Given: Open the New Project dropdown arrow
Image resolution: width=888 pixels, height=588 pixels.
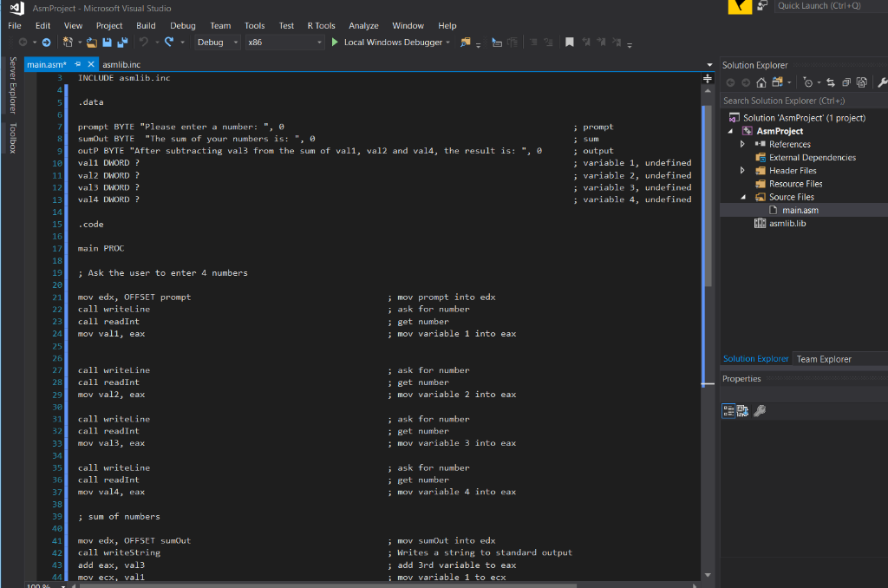Looking at the screenshot, I should [80, 42].
